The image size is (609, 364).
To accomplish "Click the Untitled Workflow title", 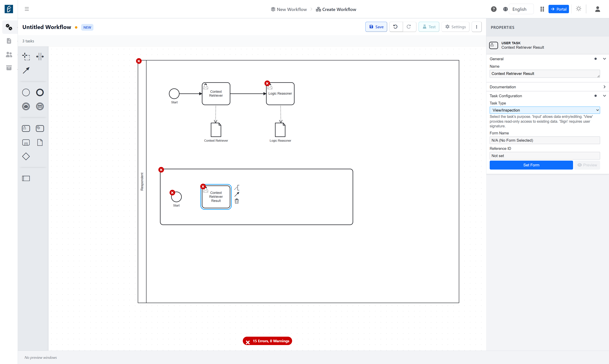I will pos(47,27).
